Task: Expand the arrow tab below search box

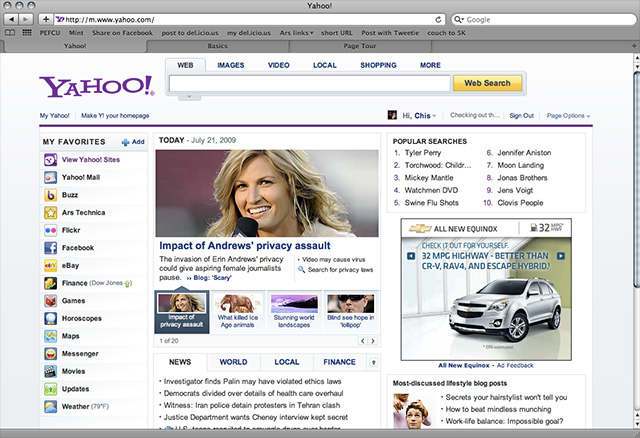Action: [x=189, y=96]
